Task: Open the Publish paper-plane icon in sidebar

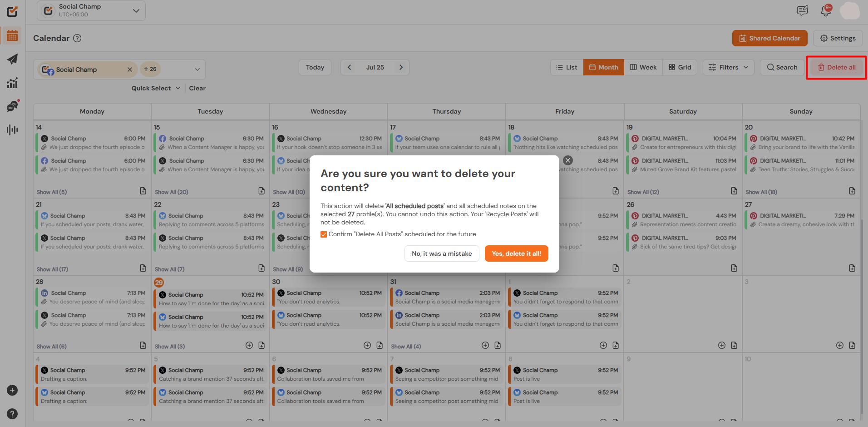Action: point(12,59)
